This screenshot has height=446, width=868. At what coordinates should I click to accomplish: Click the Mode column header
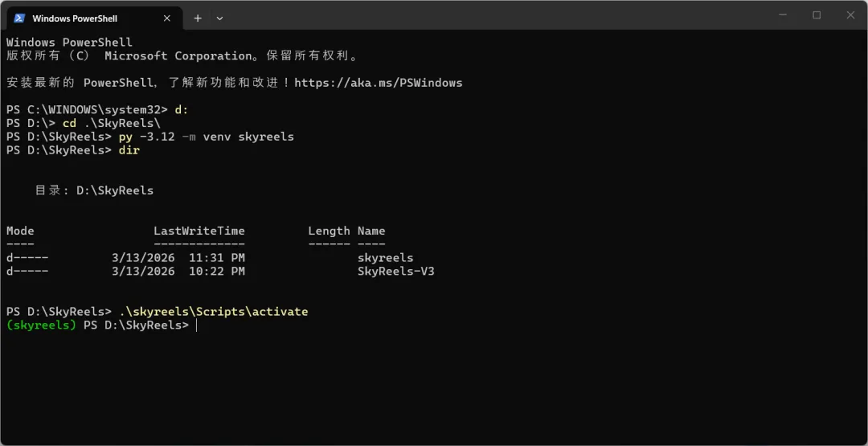pyautogui.click(x=20, y=231)
